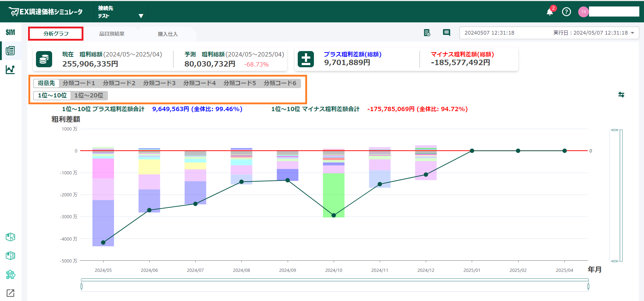The width and height of the screenshot is (644, 301).
Task: Click the TR user avatar
Action: coord(583,12)
